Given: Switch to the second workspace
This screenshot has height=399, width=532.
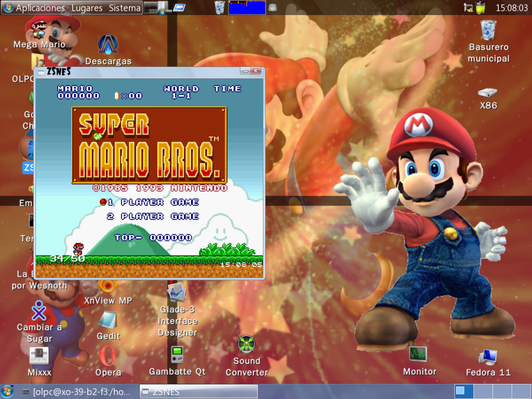Looking at the screenshot, I should tap(483, 392).
